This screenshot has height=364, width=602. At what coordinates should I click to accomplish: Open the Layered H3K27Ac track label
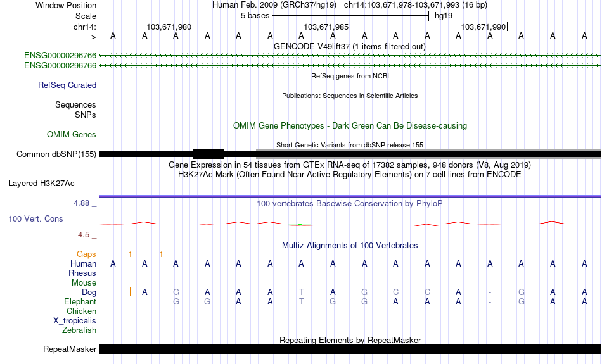[x=41, y=184]
